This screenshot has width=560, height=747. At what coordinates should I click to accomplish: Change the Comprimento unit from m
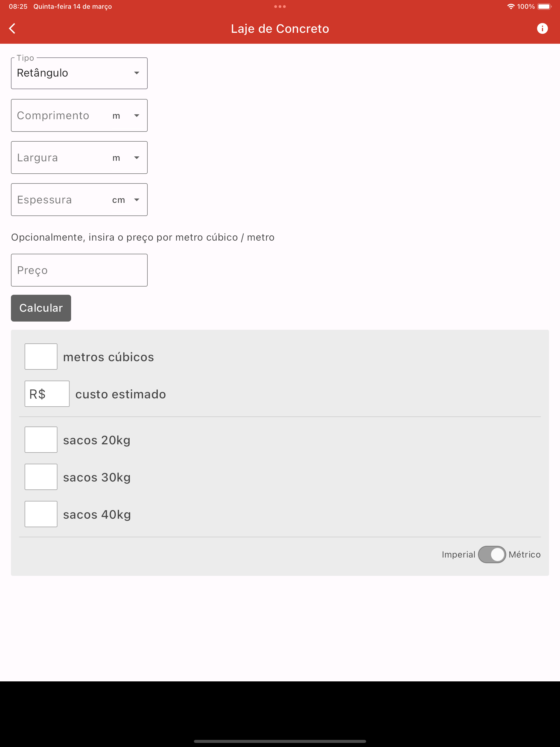(136, 115)
